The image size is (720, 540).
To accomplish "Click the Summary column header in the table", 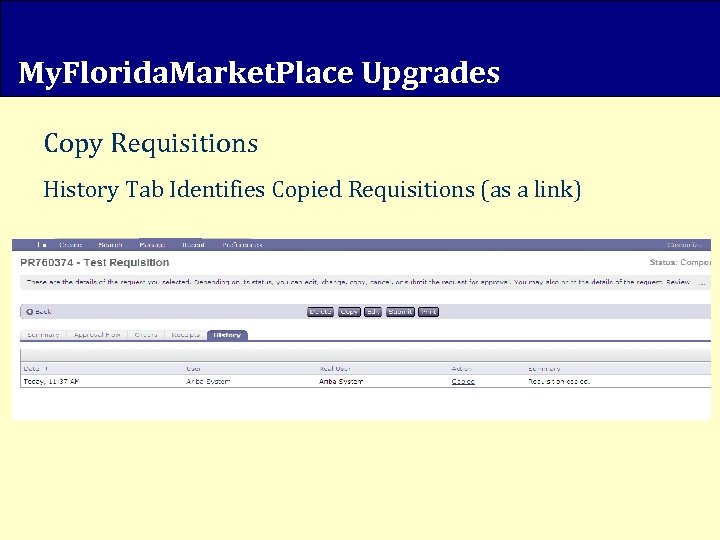I will [x=544, y=368].
